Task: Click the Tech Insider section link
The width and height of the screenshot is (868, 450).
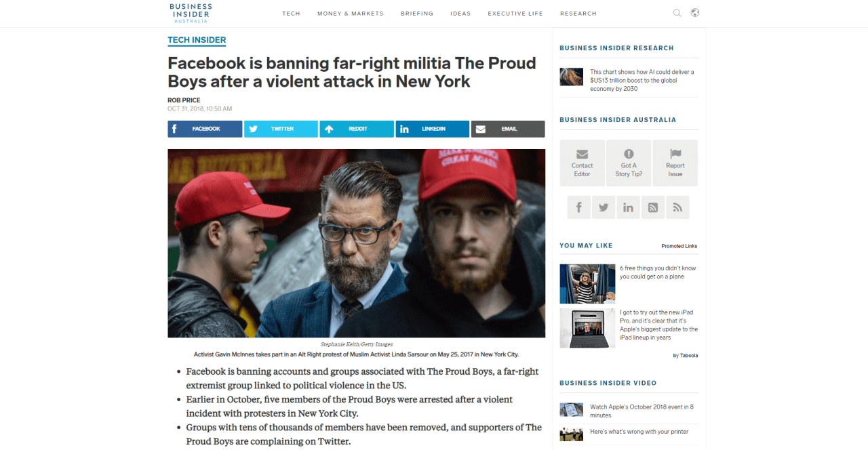Action: click(x=197, y=40)
